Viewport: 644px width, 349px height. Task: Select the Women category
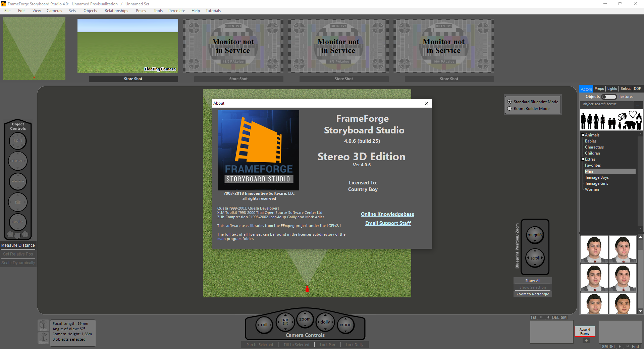point(592,189)
